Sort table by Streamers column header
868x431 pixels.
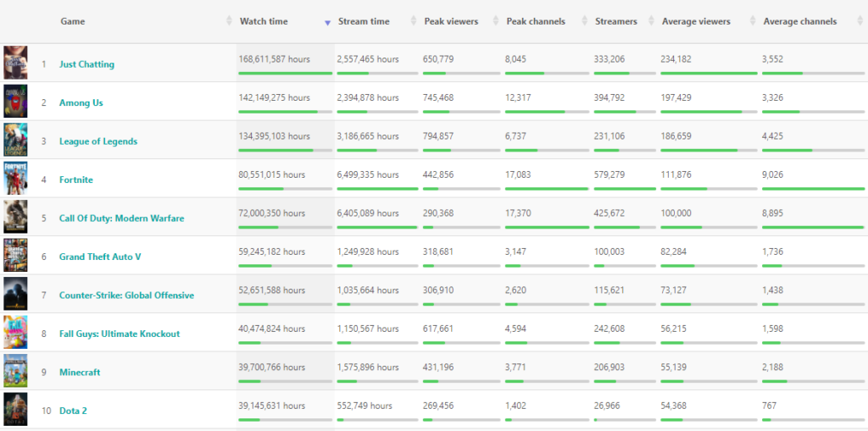pos(616,21)
